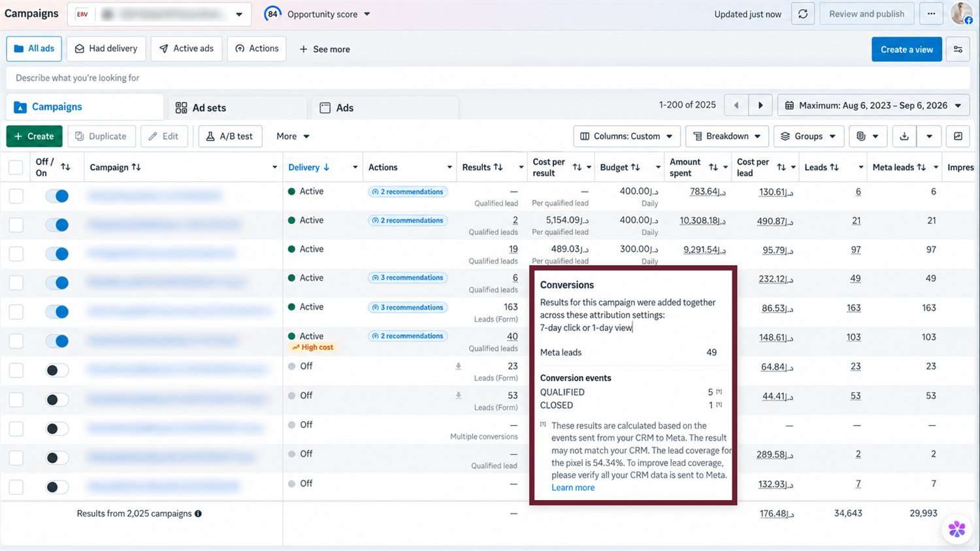The width and height of the screenshot is (980, 551).
Task: Enable the campaign with 7 meta leads
Action: pyautogui.click(x=57, y=487)
